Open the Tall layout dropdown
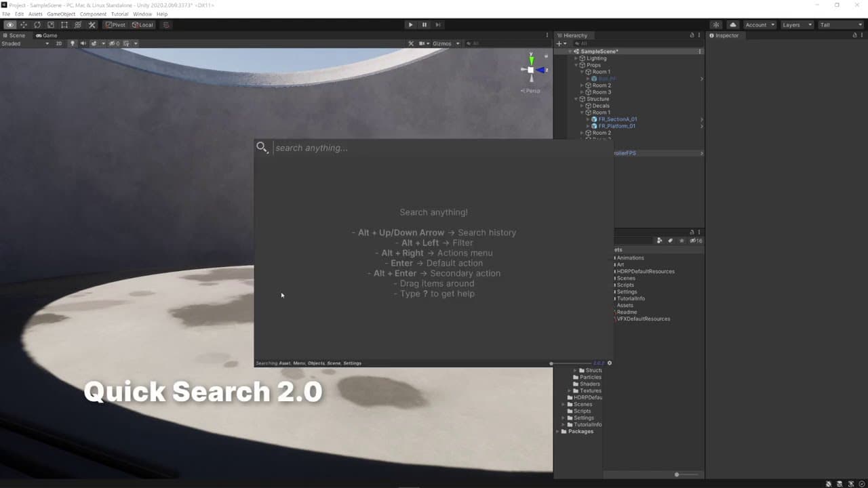 point(840,25)
